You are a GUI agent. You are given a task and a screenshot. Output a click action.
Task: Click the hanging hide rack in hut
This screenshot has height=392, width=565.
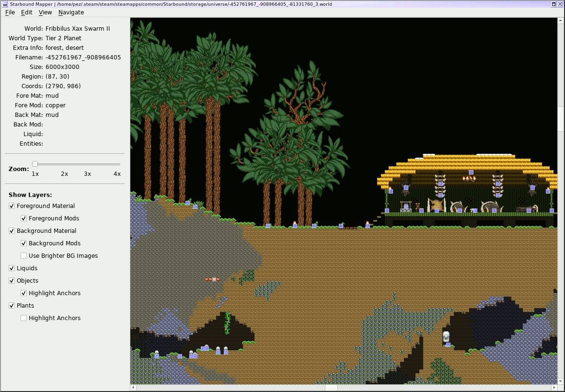click(x=437, y=205)
